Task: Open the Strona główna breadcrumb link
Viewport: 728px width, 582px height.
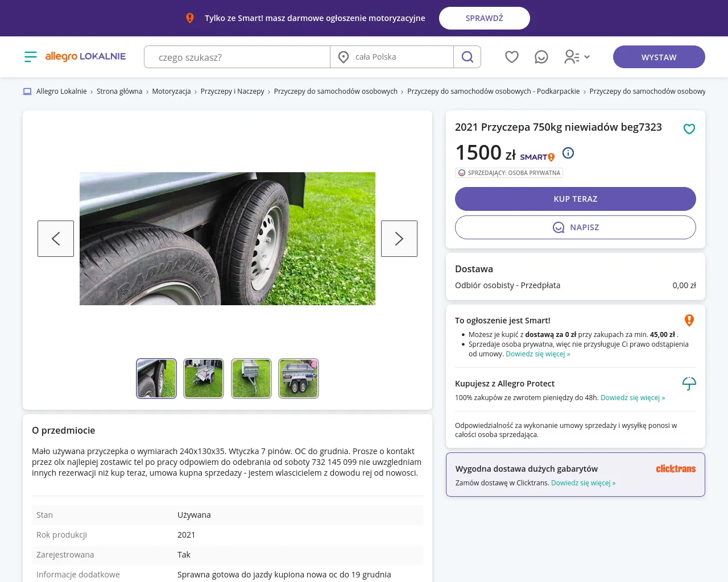Action: [x=119, y=92]
